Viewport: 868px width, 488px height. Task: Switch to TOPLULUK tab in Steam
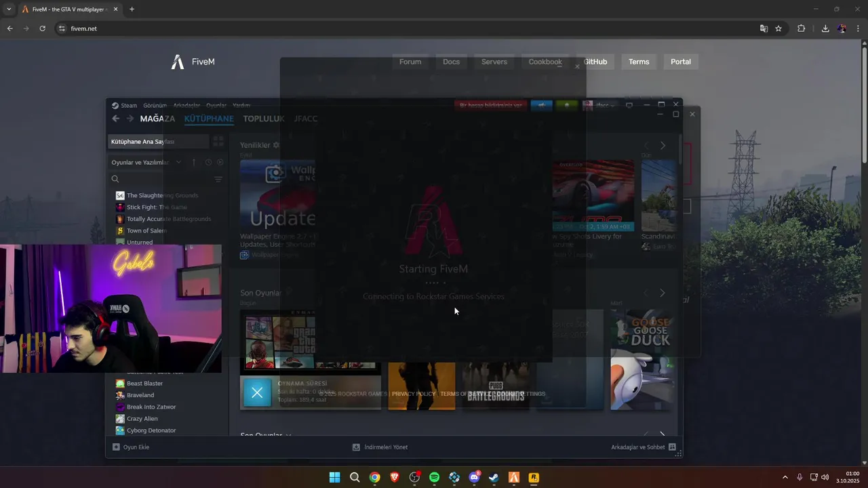264,119
